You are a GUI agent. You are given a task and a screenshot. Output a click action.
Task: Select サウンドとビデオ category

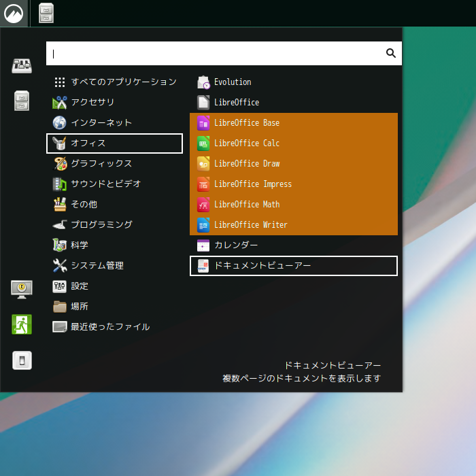pos(114,184)
